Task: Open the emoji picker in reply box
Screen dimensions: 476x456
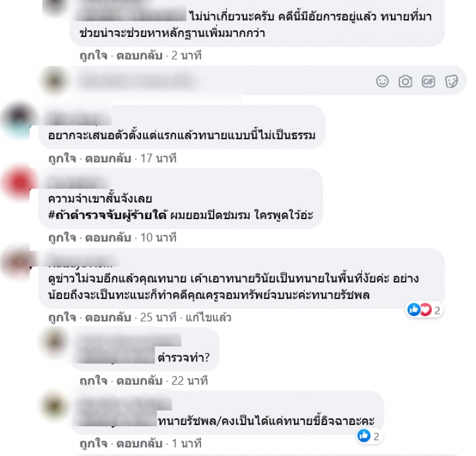Action: [x=382, y=82]
